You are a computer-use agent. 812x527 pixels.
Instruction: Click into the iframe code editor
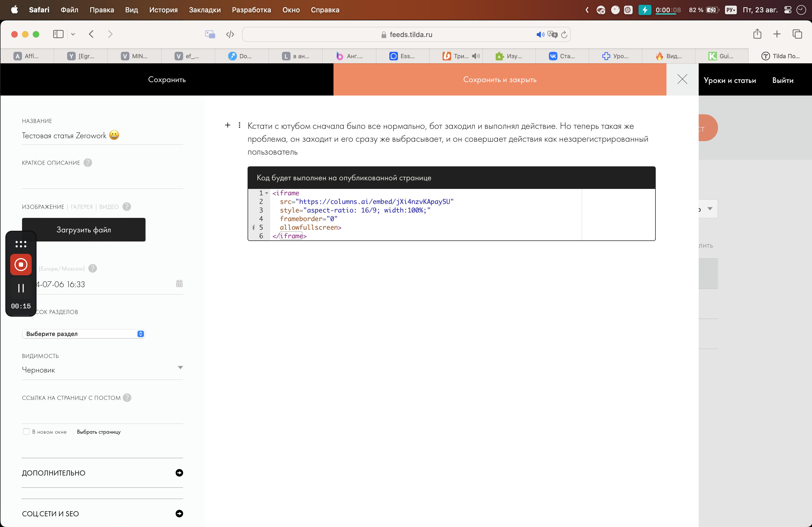click(451, 214)
